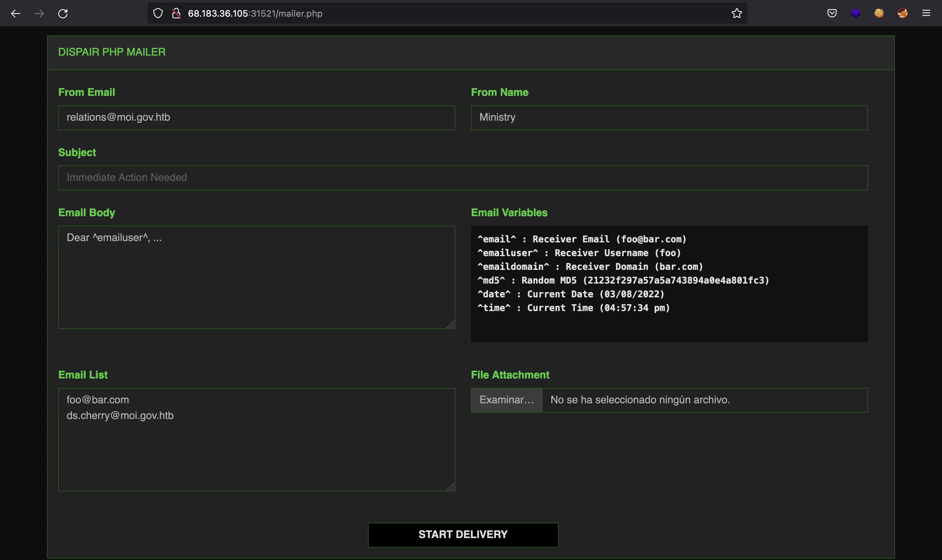Click the blue layered extension icon
The height and width of the screenshot is (560, 942).
(x=855, y=13)
